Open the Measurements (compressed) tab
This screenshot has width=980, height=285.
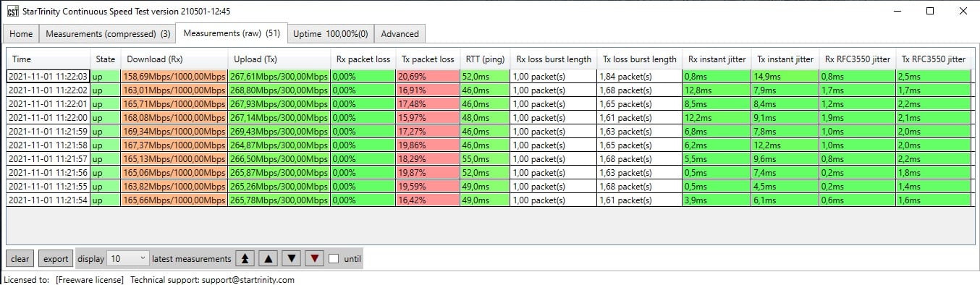click(108, 34)
